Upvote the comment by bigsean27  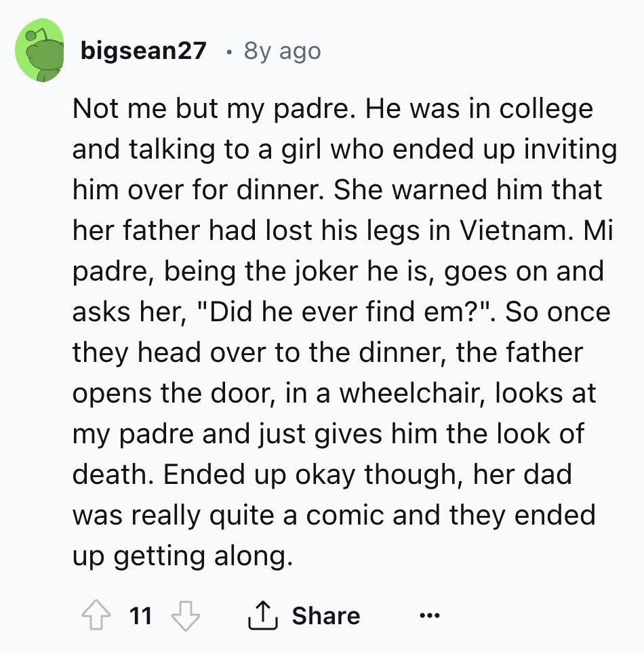click(96, 615)
